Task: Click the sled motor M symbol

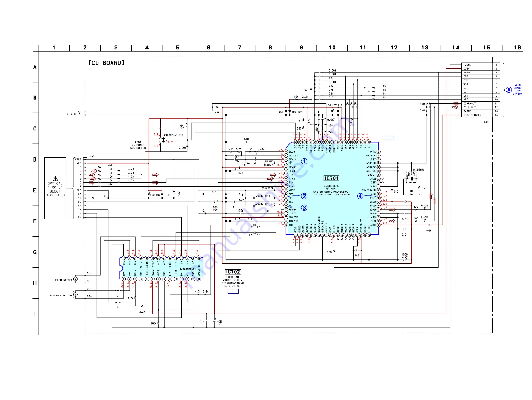Action: click(75, 279)
